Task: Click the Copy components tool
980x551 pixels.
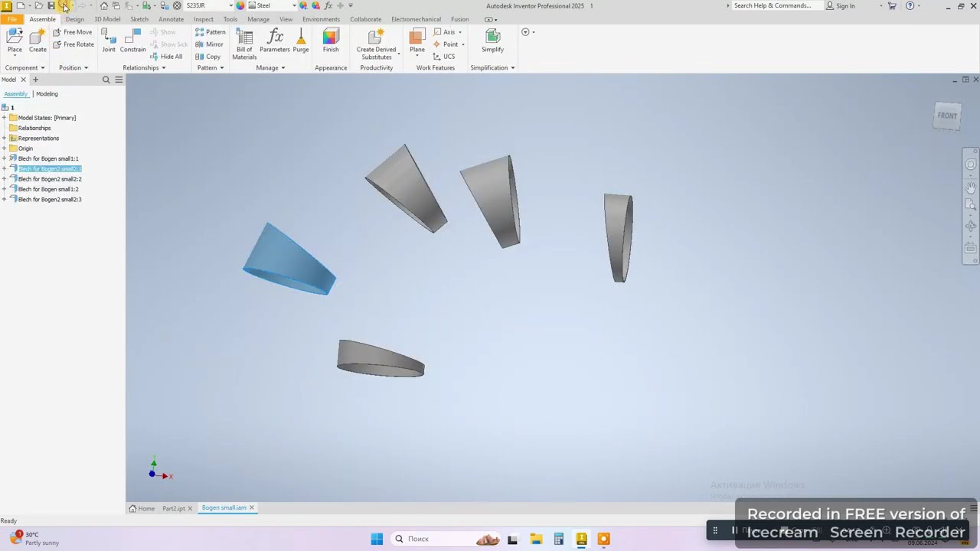Action: tap(207, 57)
